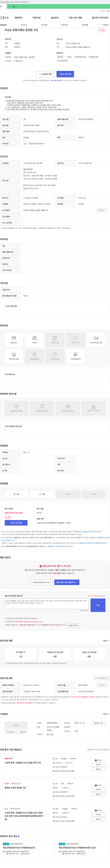Screen dimensions: 110x868
Task: Click the company LOGO thumbnail
Action: (16, 725)
